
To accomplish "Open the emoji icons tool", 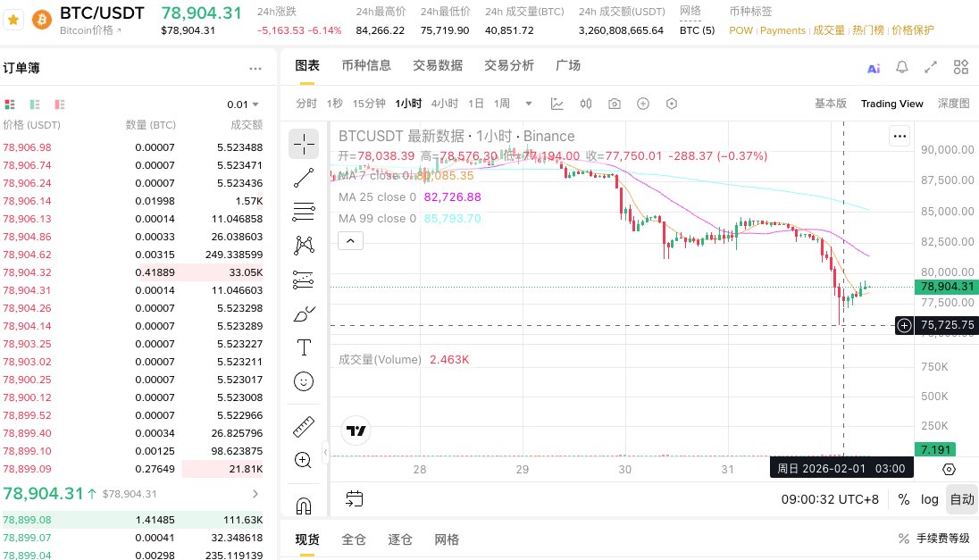I will (304, 381).
